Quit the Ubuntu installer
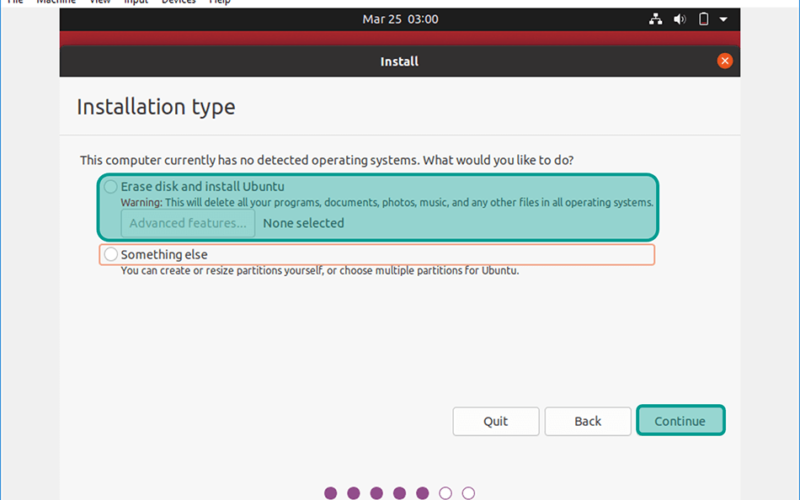Image resolution: width=800 pixels, height=500 pixels. 495,421
